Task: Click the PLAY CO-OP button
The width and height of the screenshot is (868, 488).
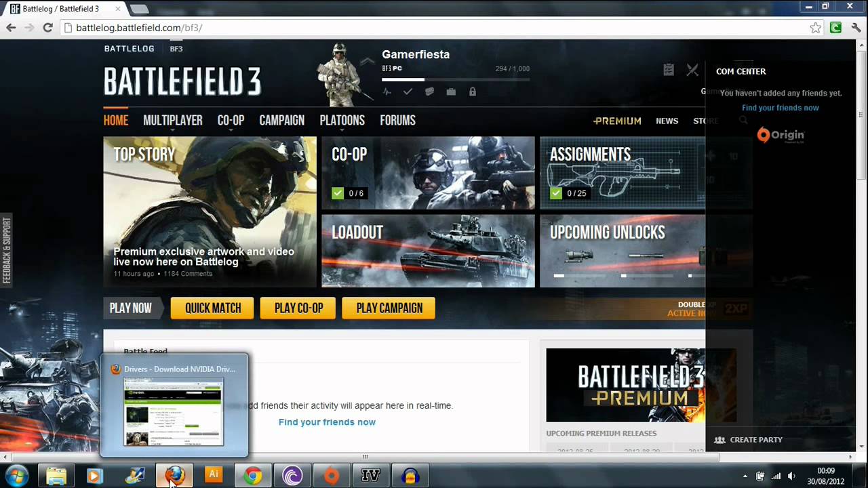Action: 298,308
